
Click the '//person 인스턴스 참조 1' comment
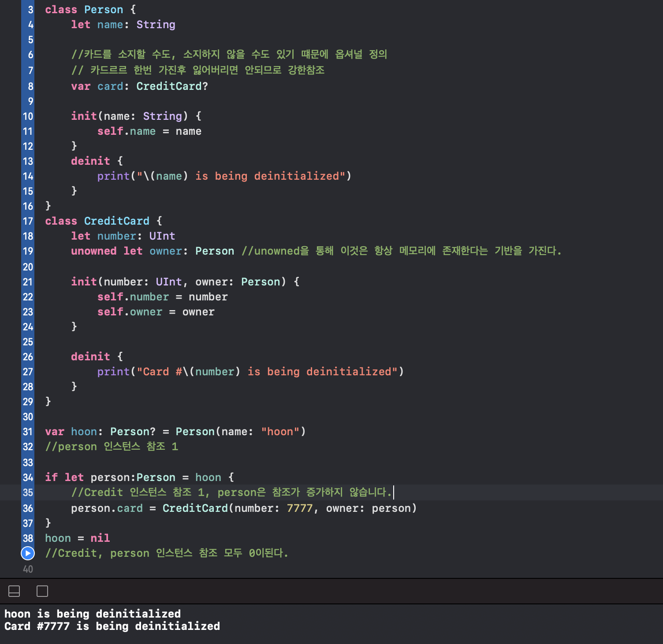coord(112,447)
